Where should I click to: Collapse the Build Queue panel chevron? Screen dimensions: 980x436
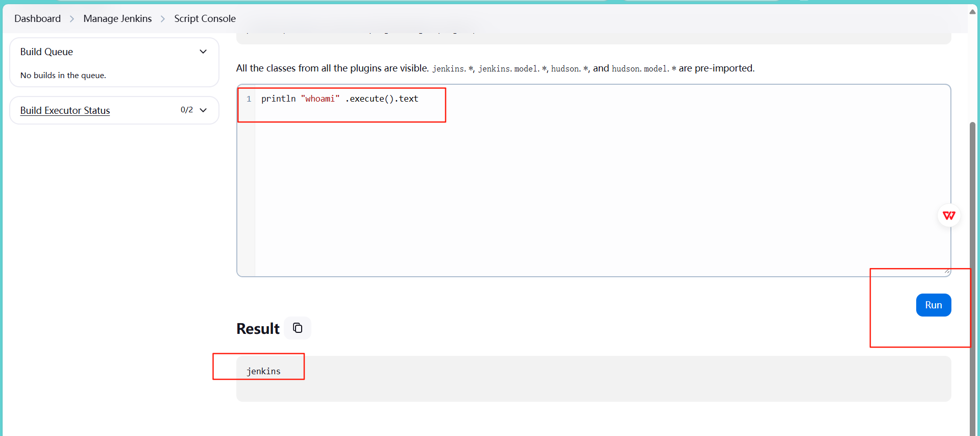coord(203,52)
